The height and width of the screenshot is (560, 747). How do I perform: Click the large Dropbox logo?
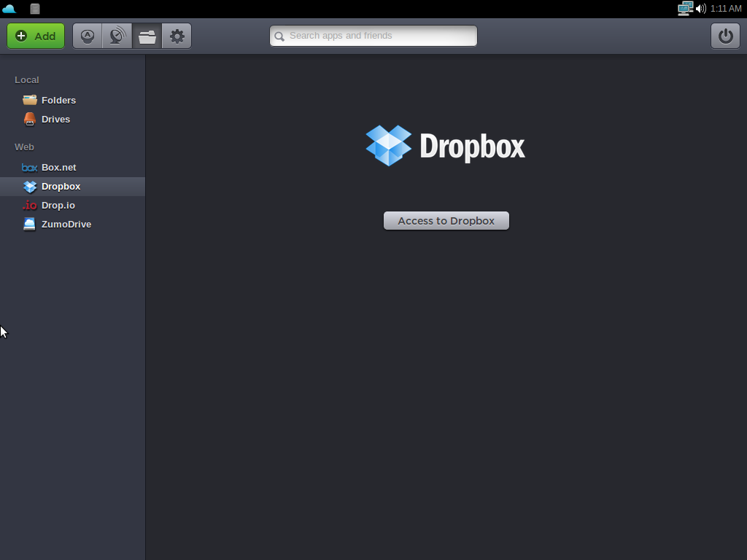point(446,146)
